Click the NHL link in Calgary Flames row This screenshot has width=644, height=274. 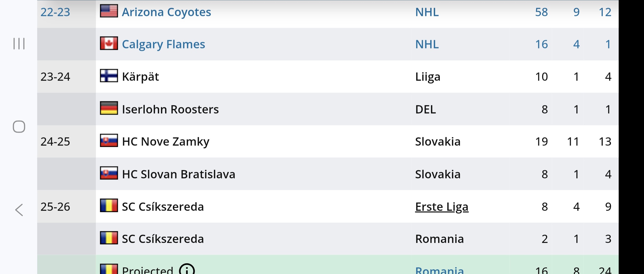[x=427, y=44]
